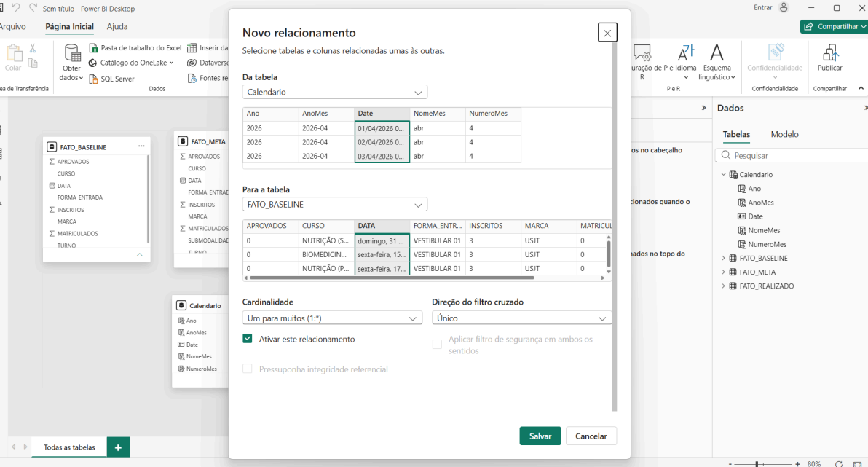This screenshot has width=868, height=467.
Task: Select the Date column header in Calendario preview
Action: coord(382,114)
